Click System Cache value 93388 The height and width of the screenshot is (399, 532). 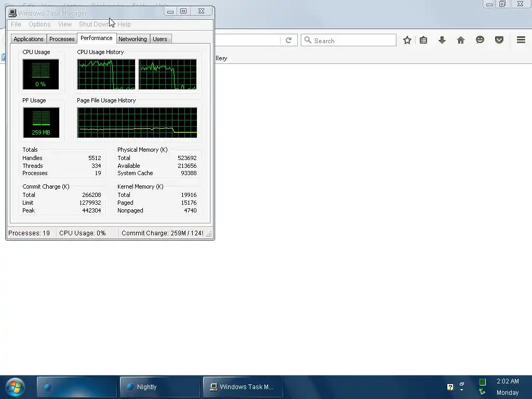(189, 173)
